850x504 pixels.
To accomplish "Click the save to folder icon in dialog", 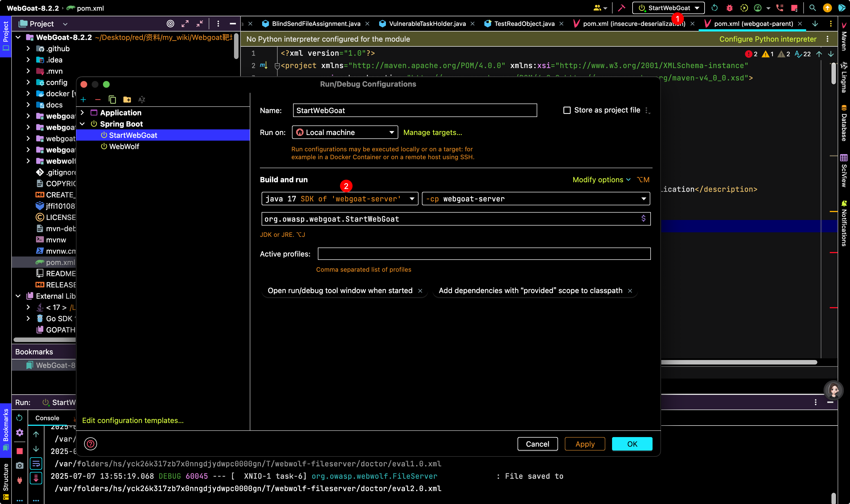I will click(x=127, y=100).
